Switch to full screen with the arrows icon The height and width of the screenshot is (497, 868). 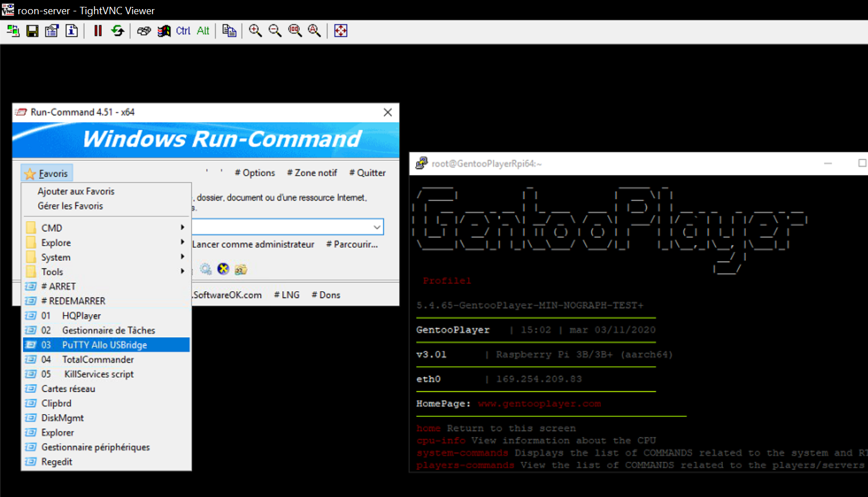341,31
